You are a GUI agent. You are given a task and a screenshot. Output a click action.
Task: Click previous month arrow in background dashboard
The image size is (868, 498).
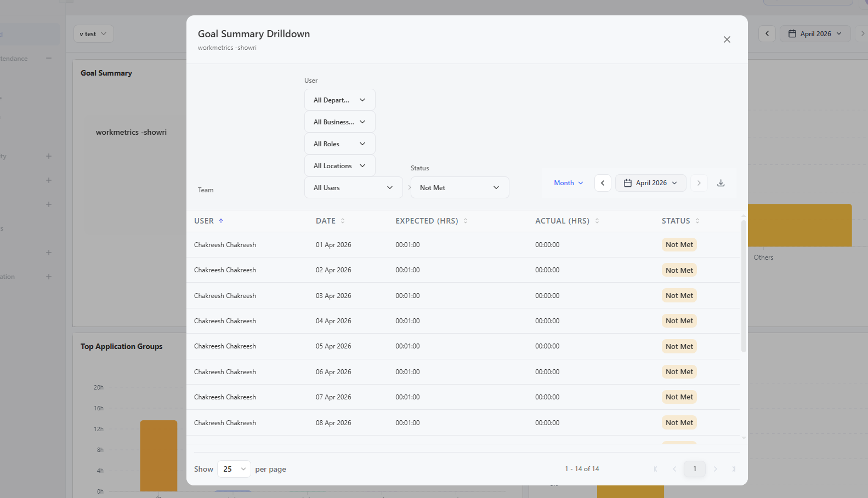pos(767,34)
